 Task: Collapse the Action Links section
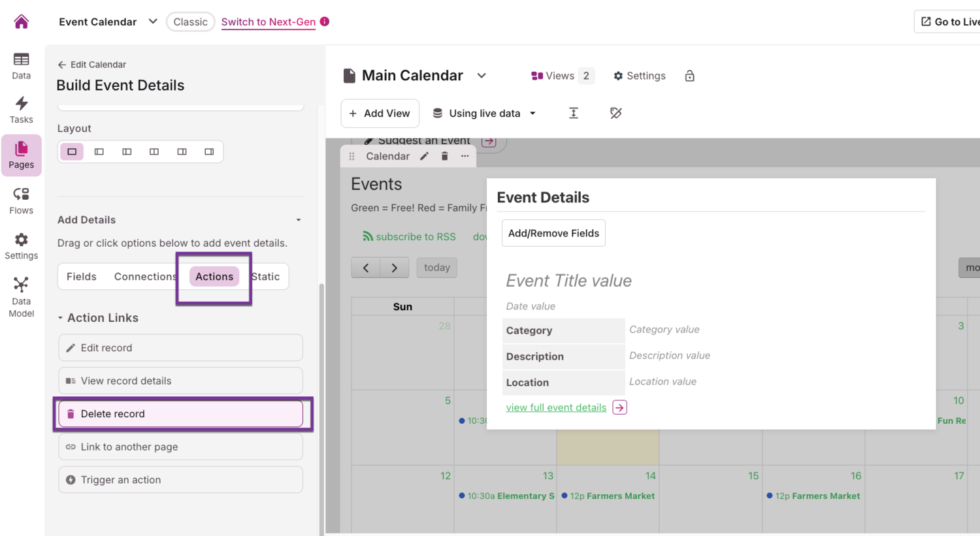[61, 318]
